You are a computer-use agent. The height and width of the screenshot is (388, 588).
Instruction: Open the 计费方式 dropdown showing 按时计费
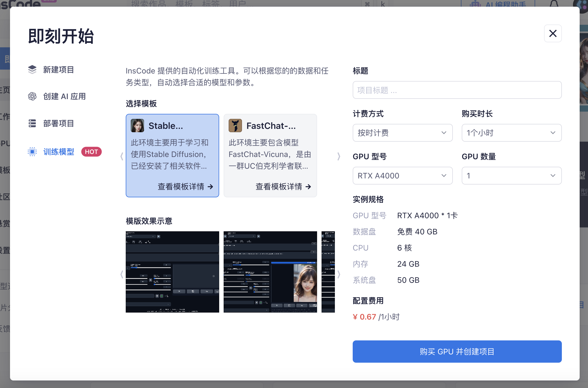point(402,133)
